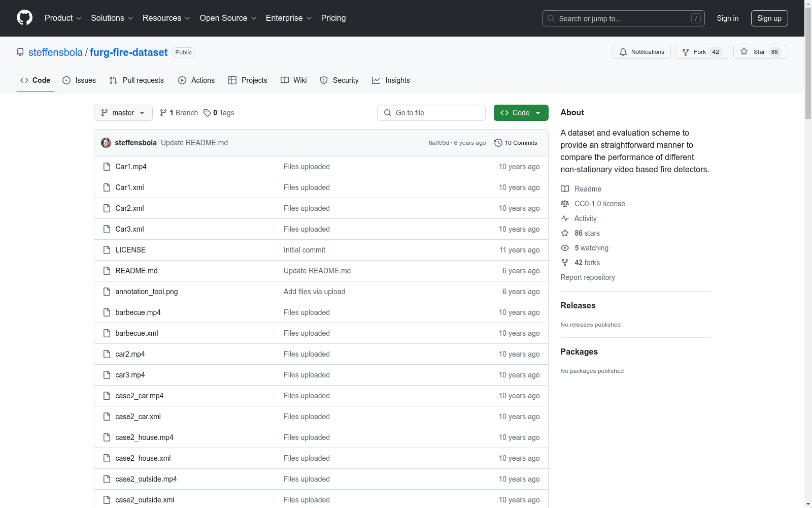Screen dimensions: 812x508
Task: View the 86 stars link
Action: 581,233
